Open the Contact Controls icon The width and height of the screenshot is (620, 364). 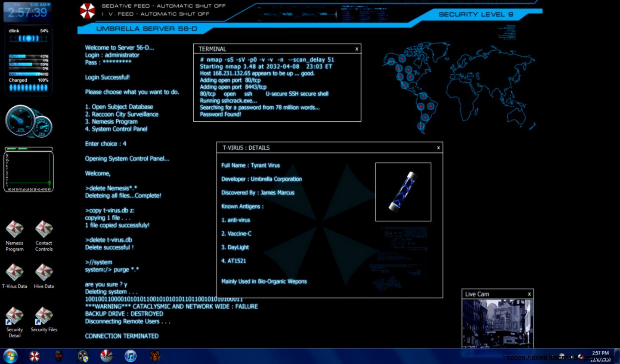[x=43, y=229]
